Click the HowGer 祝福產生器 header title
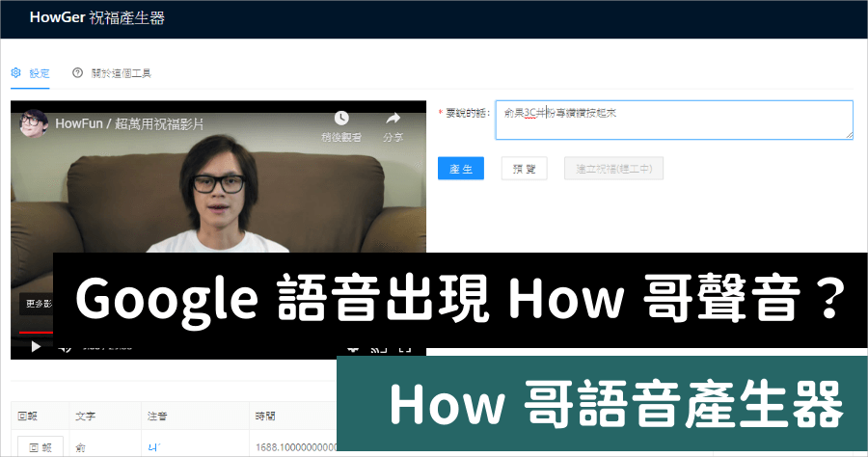This screenshot has height=457, width=868. 96,17
